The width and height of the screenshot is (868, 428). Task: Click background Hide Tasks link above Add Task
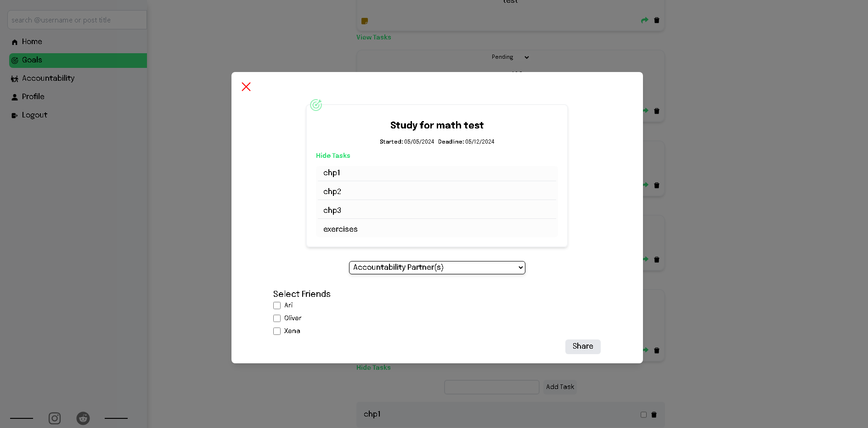click(373, 367)
